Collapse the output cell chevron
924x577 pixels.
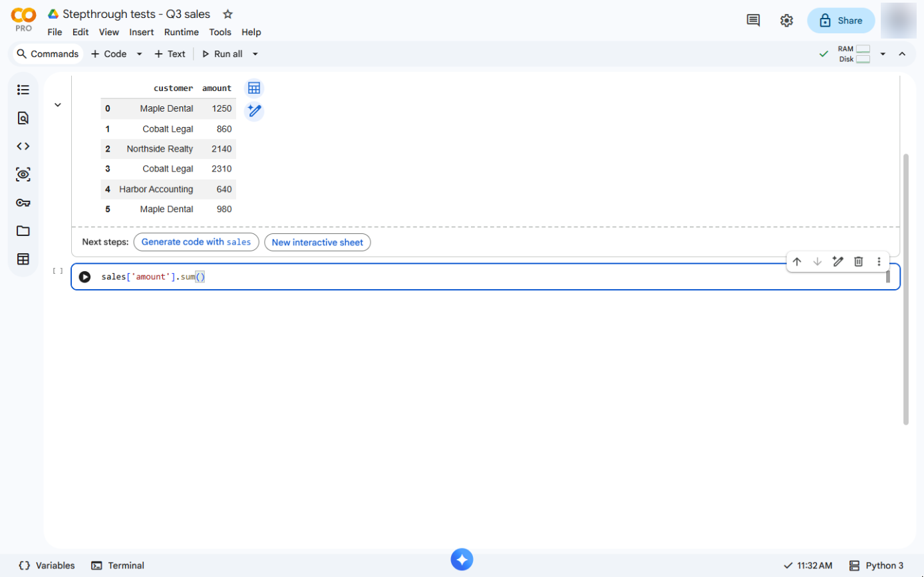coord(58,104)
